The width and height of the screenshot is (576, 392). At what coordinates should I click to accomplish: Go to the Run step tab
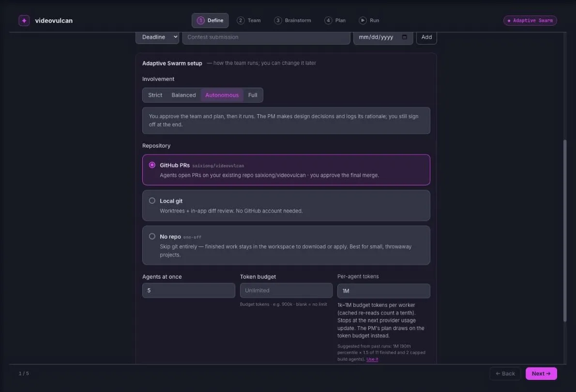369,21
